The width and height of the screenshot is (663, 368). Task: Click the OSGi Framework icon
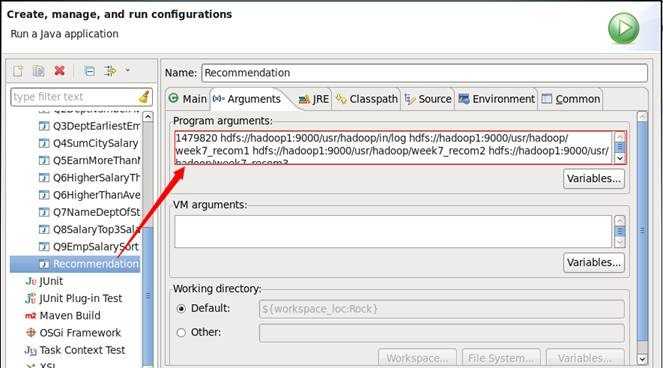[x=30, y=333]
